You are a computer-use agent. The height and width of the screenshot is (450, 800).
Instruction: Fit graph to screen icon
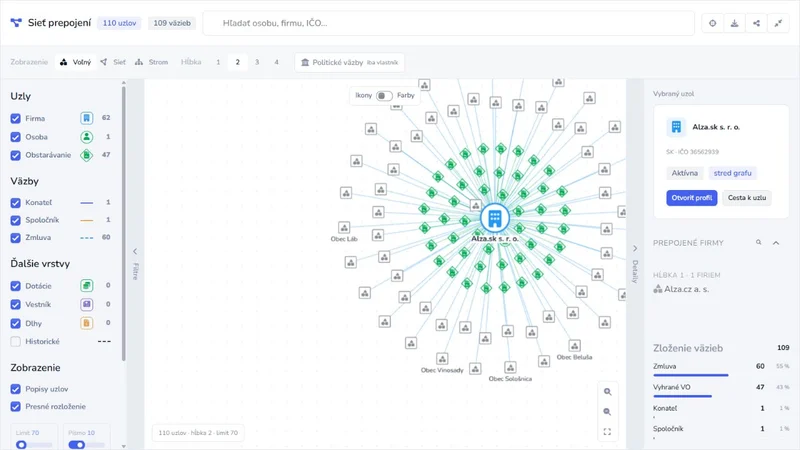607,432
